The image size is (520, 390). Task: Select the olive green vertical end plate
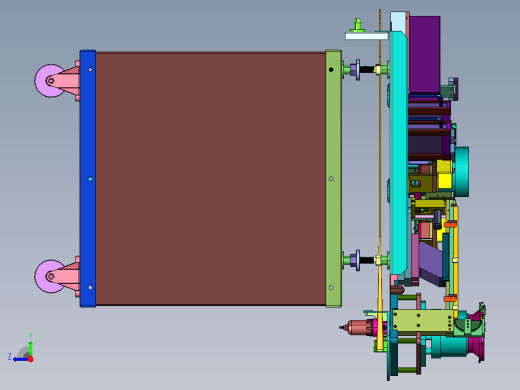pyautogui.click(x=333, y=178)
